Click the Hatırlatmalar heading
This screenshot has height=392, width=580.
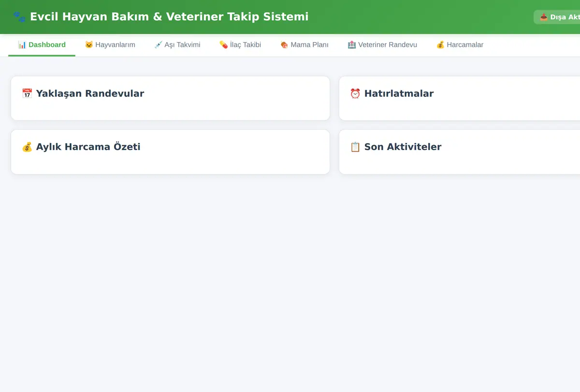click(x=399, y=94)
